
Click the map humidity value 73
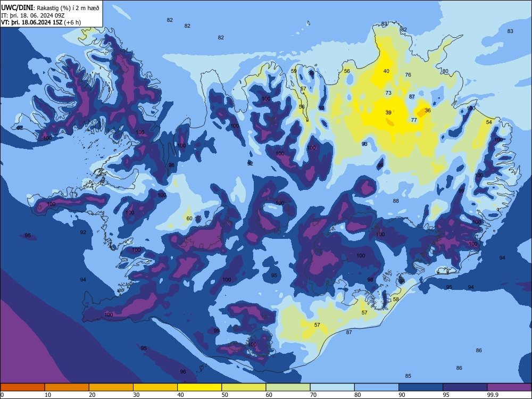click(388, 93)
